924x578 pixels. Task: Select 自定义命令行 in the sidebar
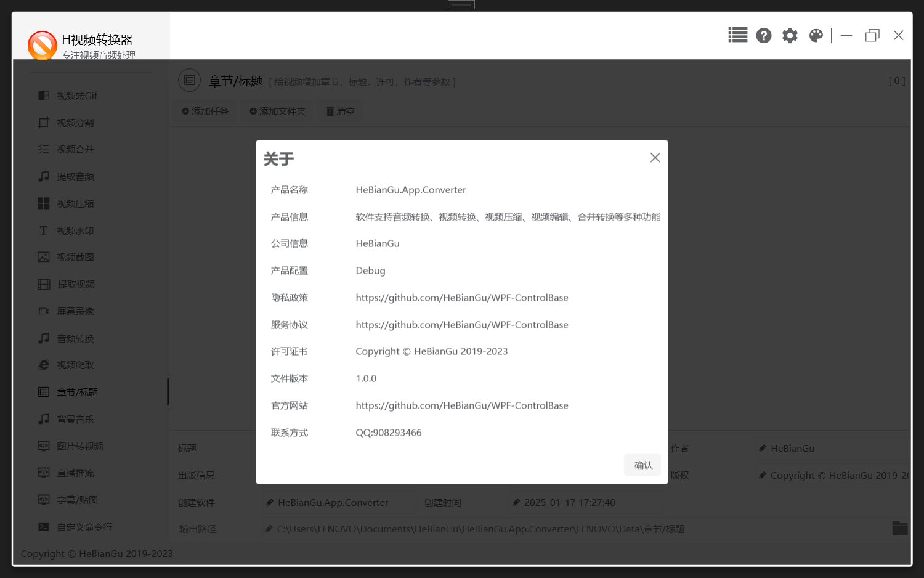pyautogui.click(x=91, y=527)
